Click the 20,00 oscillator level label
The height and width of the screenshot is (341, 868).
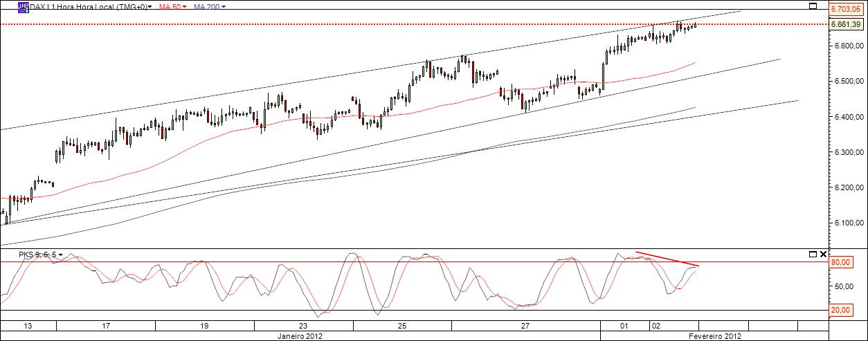click(x=841, y=311)
